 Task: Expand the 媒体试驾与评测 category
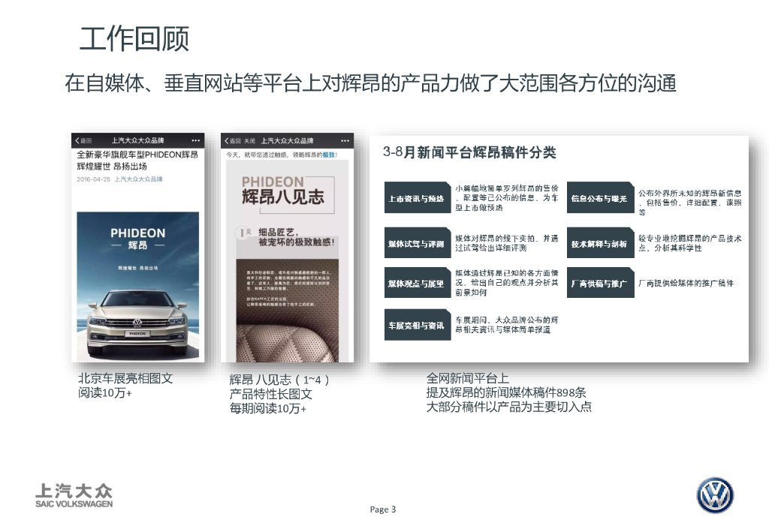[417, 242]
